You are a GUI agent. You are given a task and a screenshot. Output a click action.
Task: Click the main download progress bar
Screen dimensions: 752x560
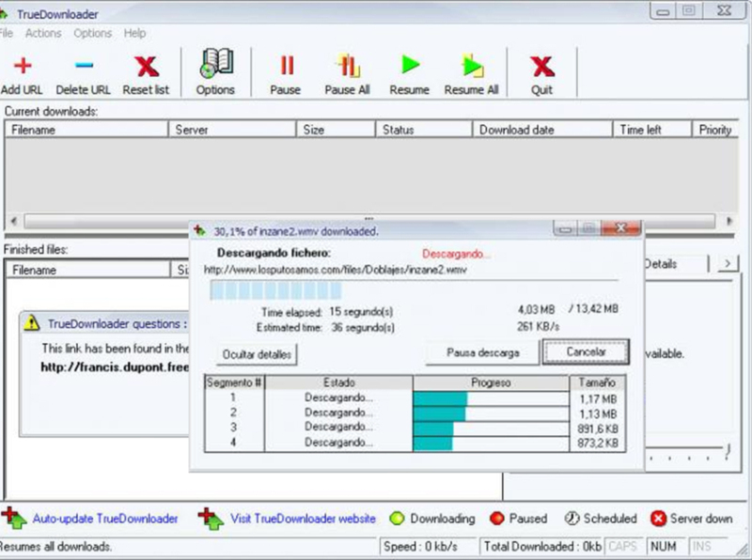click(414, 290)
